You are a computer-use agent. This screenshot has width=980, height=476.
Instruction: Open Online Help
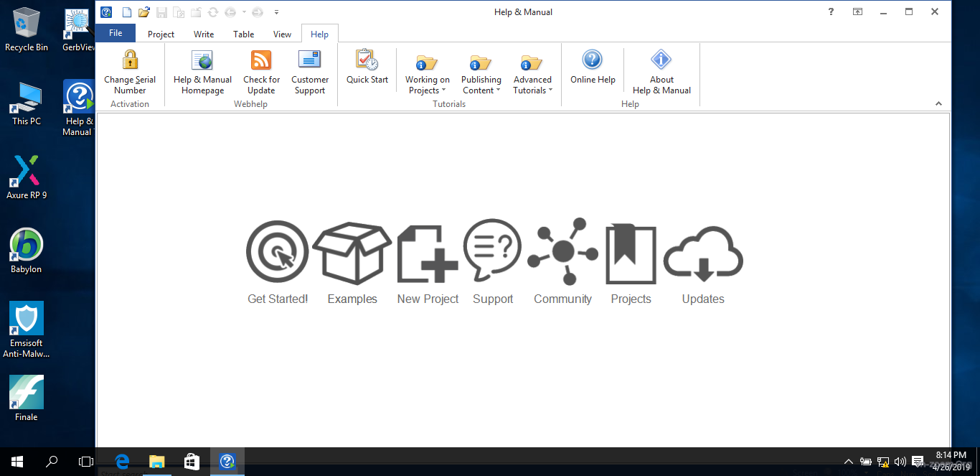click(x=593, y=67)
